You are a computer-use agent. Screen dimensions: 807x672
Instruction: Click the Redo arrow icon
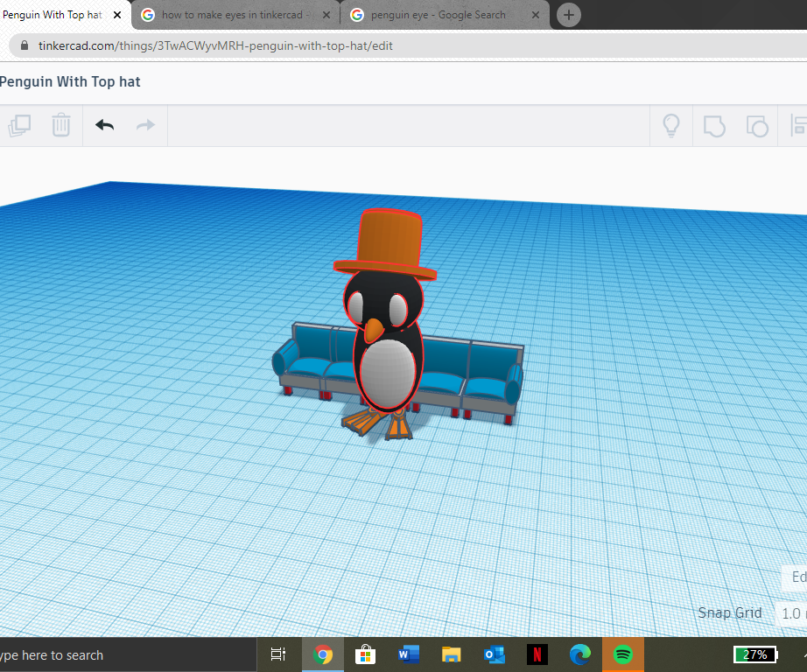pyautogui.click(x=145, y=125)
